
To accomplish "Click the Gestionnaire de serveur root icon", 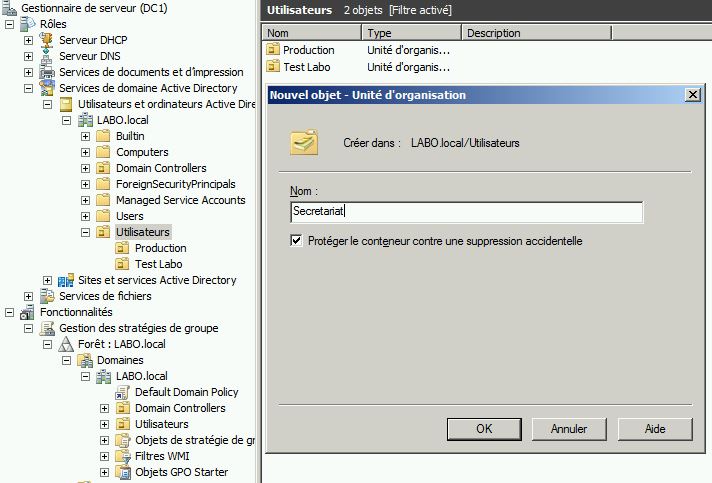I will click(x=10, y=8).
